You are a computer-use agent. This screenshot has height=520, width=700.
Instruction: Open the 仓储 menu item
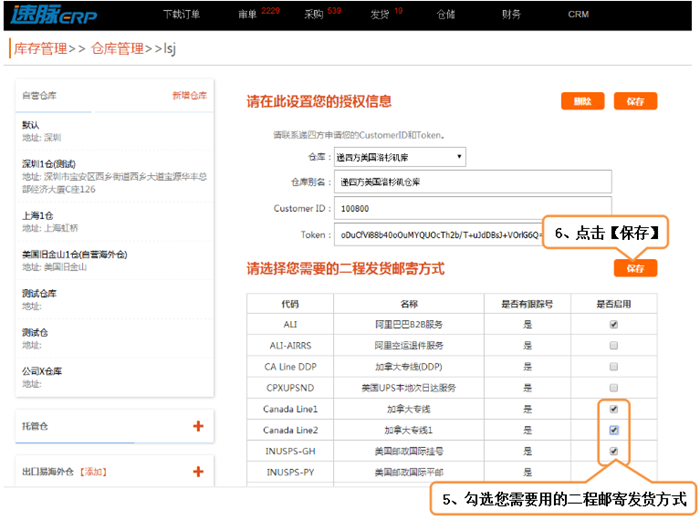pos(446,14)
